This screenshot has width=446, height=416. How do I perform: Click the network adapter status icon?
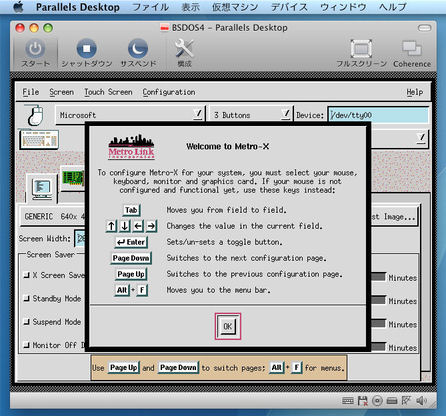[x=406, y=401]
